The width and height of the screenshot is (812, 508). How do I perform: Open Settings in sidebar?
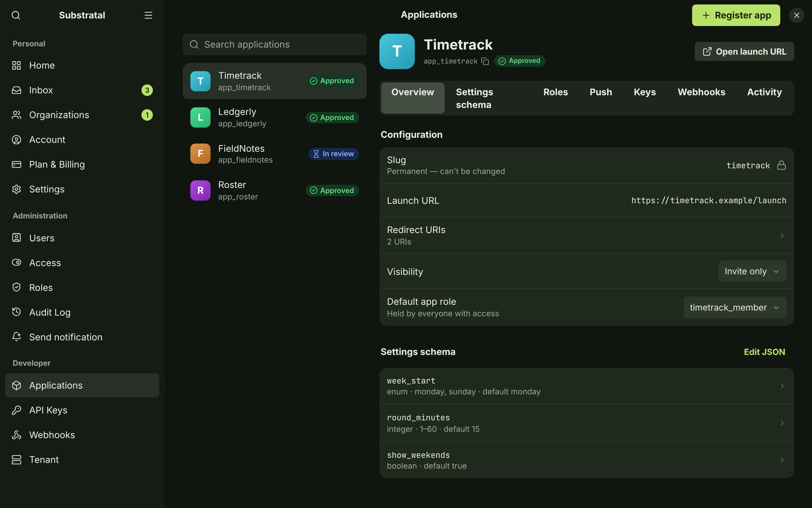point(82,189)
